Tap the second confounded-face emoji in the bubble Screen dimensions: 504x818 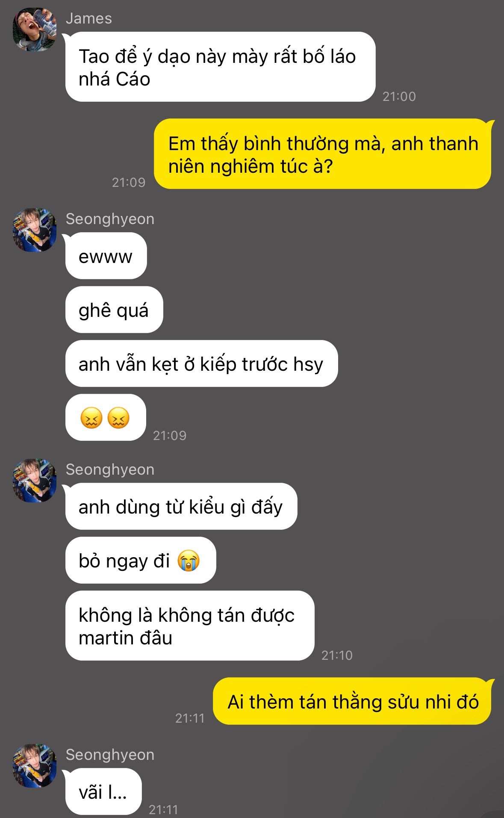pyautogui.click(x=118, y=418)
